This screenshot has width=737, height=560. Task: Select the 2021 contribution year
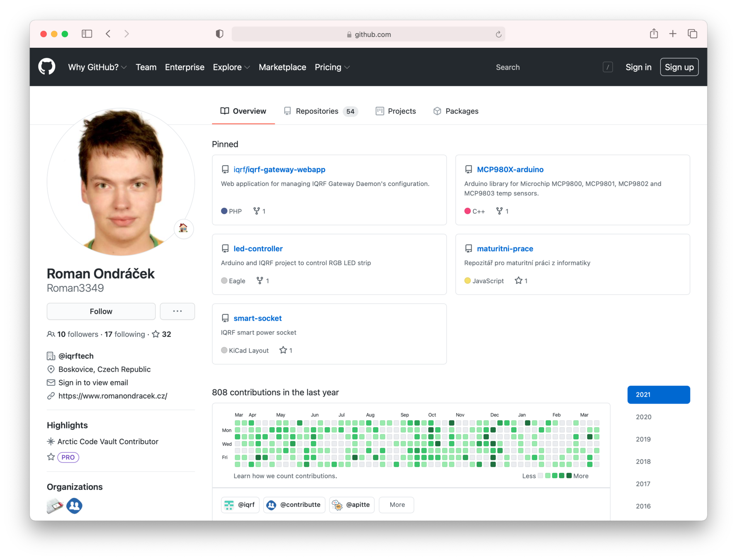click(x=659, y=394)
